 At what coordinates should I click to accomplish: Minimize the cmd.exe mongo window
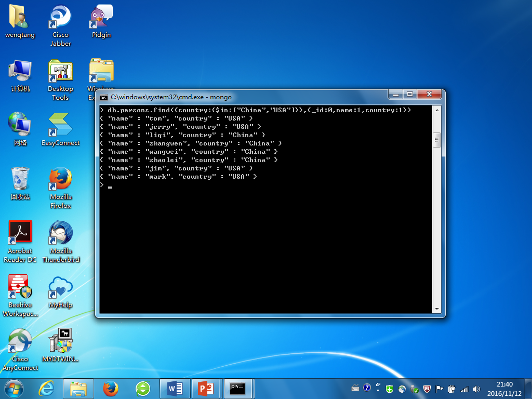click(395, 95)
